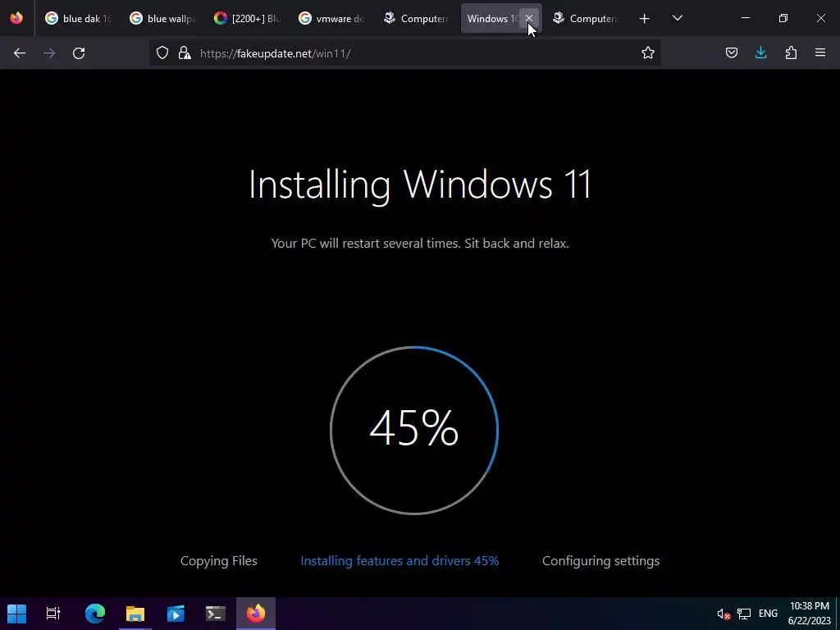Open the network tray icon
The height and width of the screenshot is (630, 840).
click(x=743, y=614)
